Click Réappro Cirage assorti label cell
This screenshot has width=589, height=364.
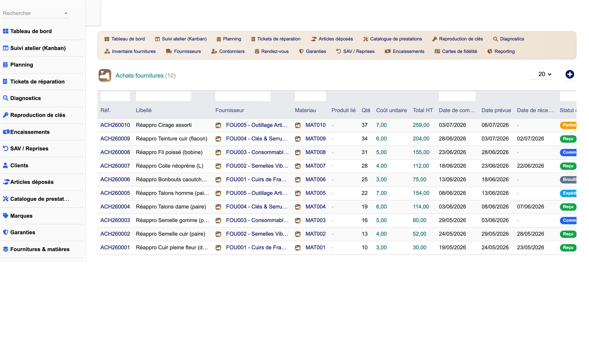pyautogui.click(x=164, y=125)
